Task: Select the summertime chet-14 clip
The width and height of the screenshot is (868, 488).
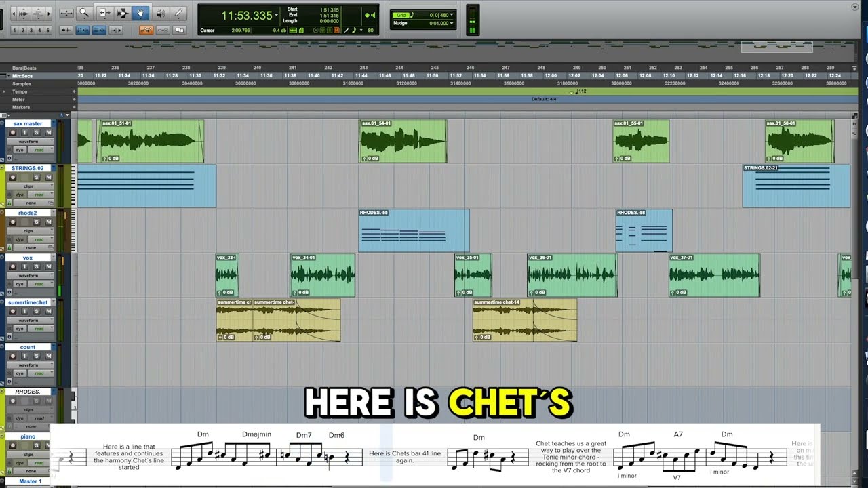Action: pyautogui.click(x=525, y=320)
